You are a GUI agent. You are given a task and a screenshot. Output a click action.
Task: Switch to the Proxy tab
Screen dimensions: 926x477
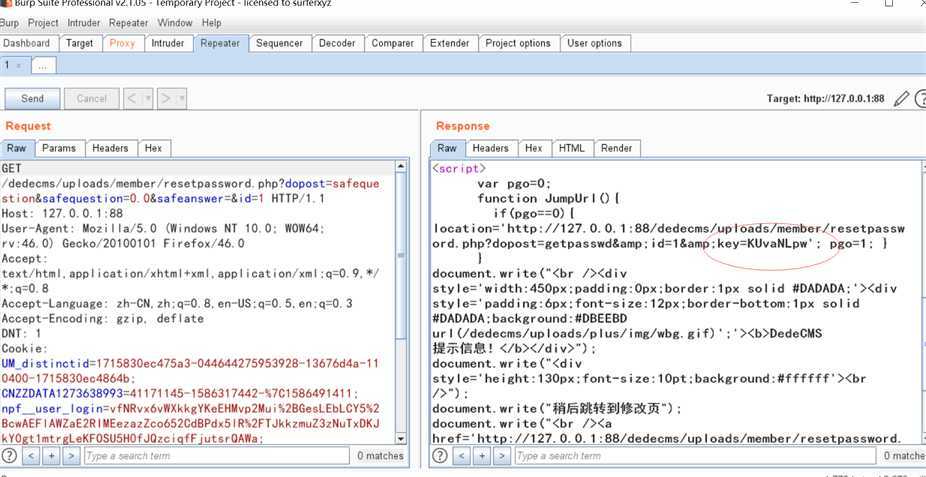[122, 43]
